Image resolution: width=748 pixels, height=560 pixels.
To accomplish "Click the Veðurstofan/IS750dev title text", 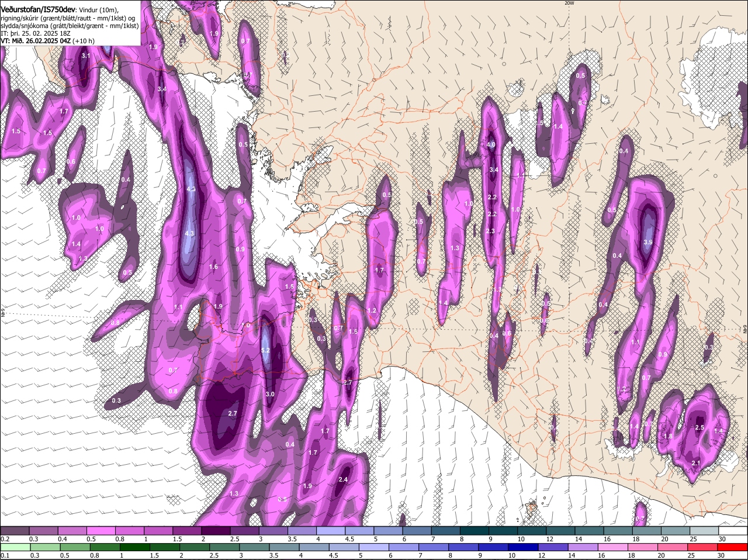I will tap(39, 9).
